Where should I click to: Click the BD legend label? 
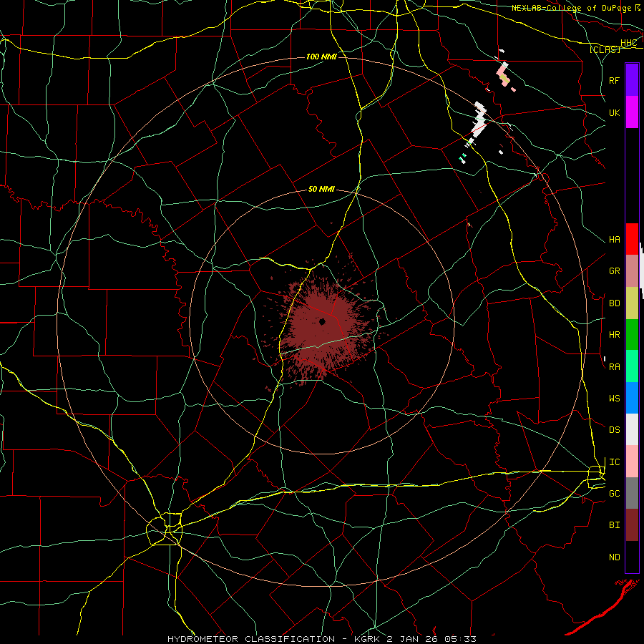click(615, 303)
